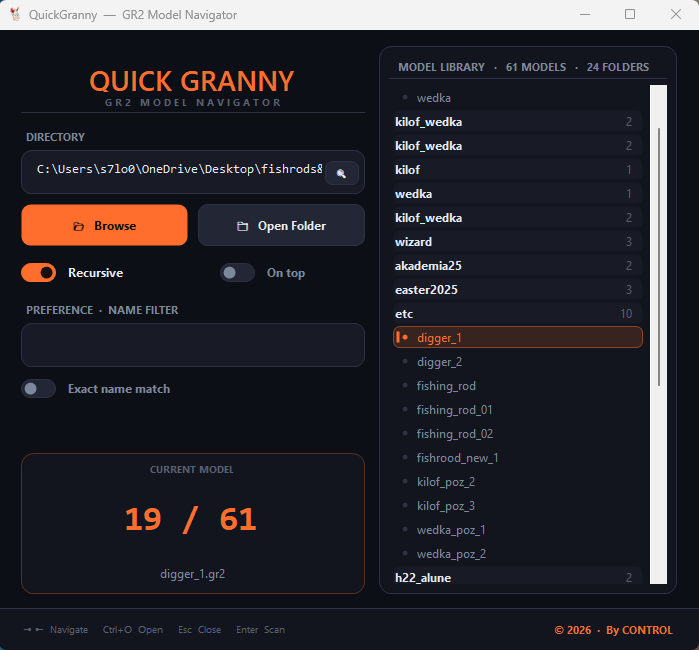The width and height of the screenshot is (699, 650).
Task: Select the highlighted digger_1 model
Action: pos(518,337)
